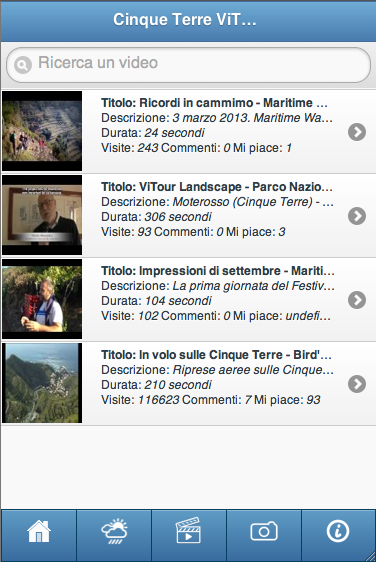Open the aerial coast video thumbnail
The width and height of the screenshot is (376, 562).
point(42,383)
